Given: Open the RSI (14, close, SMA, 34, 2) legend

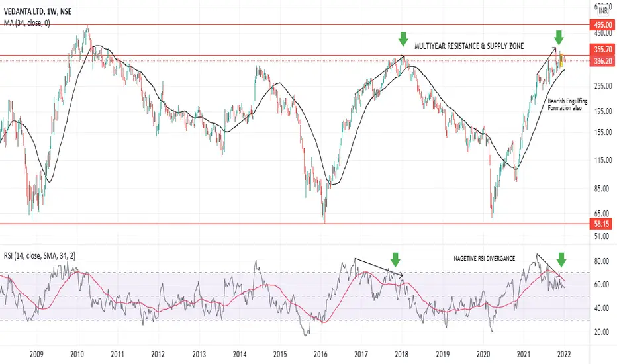Looking at the screenshot, I should [40, 255].
